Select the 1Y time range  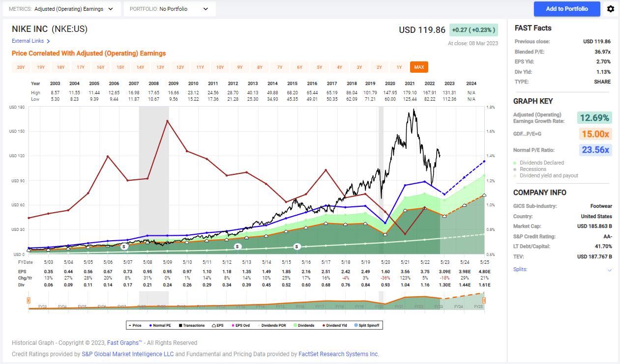click(x=399, y=67)
